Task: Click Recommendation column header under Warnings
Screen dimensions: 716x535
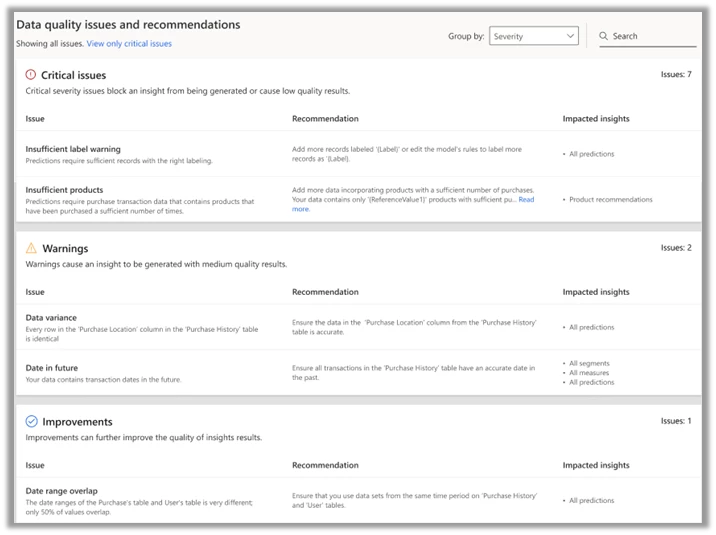Action: pyautogui.click(x=325, y=292)
